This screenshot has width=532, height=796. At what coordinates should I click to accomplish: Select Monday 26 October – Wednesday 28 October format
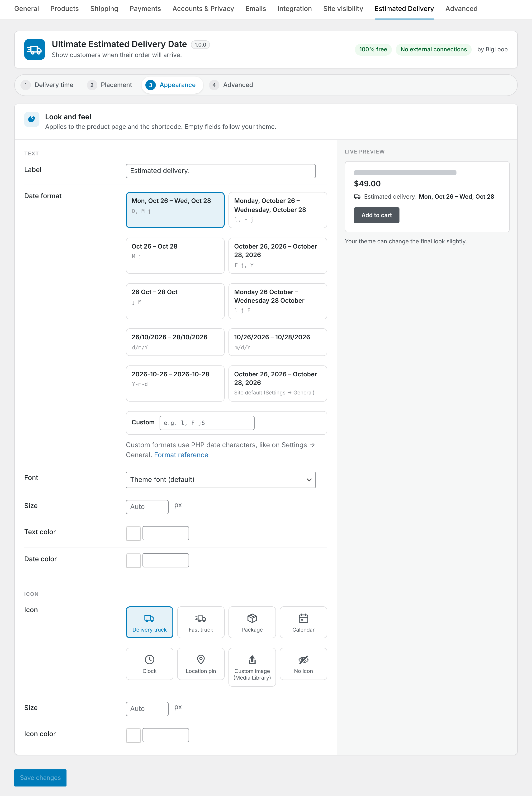click(278, 301)
